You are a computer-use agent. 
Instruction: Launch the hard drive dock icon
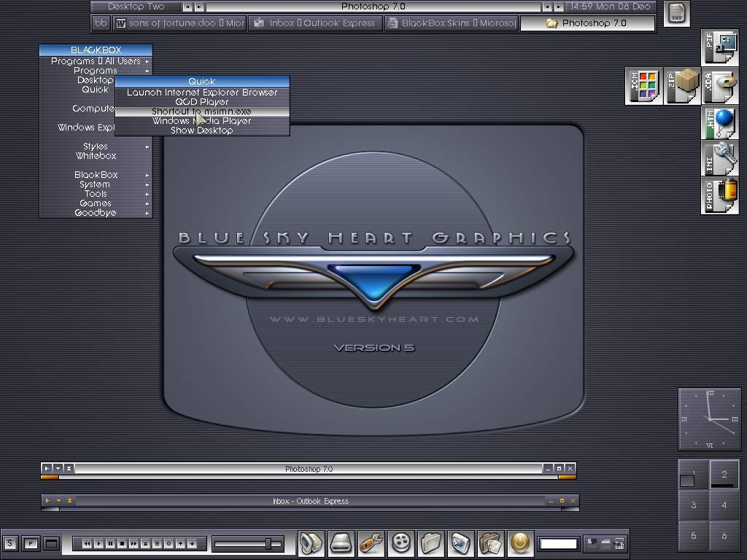(x=341, y=542)
